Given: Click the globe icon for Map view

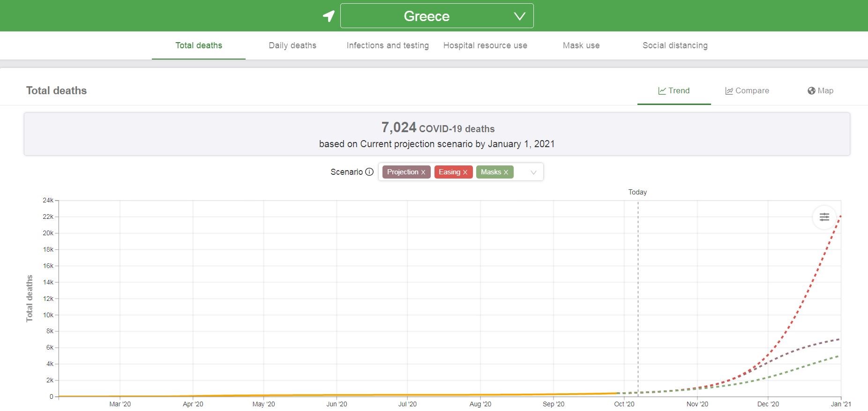Looking at the screenshot, I should pos(811,91).
